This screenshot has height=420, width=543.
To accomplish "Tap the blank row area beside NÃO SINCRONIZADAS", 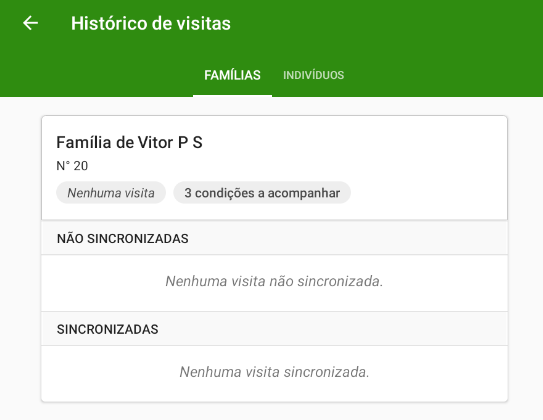I will [x=346, y=239].
